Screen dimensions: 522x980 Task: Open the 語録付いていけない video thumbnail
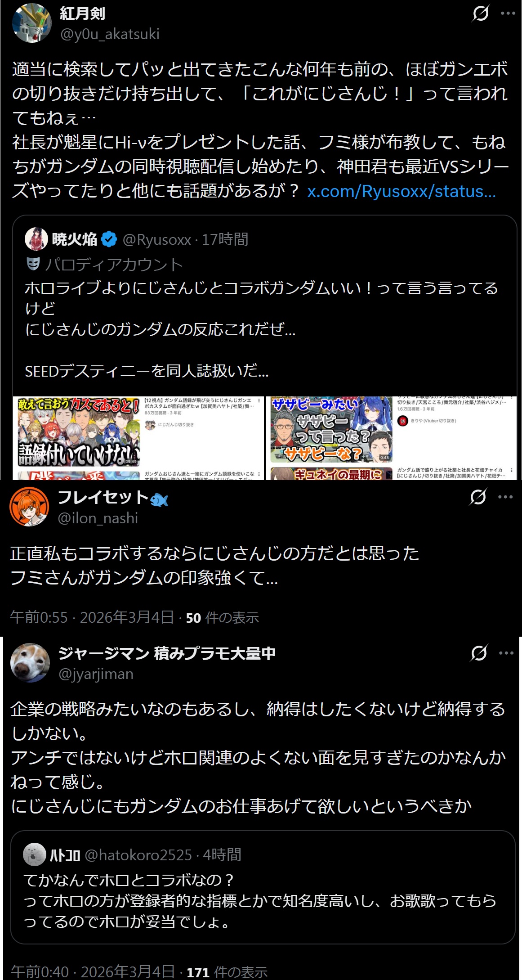[x=79, y=432]
